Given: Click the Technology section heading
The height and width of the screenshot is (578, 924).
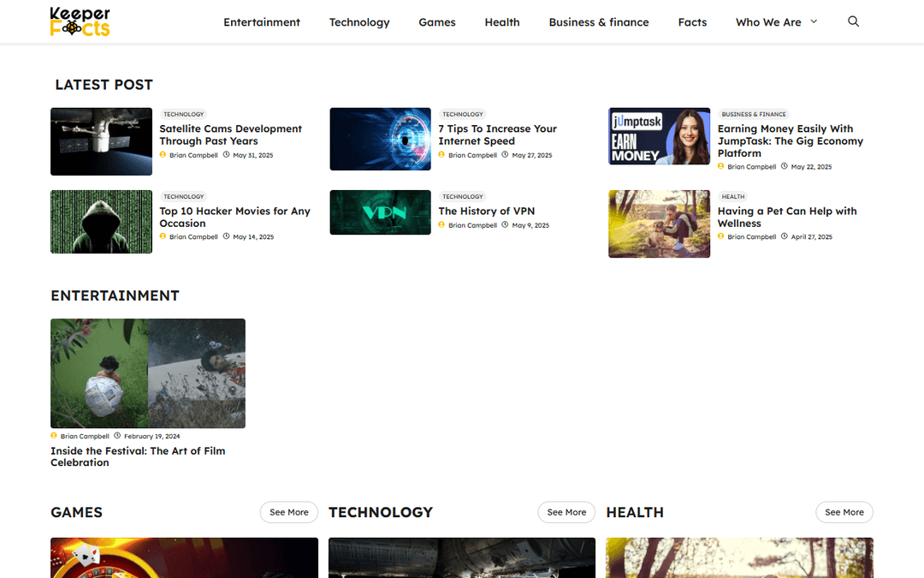Looking at the screenshot, I should click(381, 513).
